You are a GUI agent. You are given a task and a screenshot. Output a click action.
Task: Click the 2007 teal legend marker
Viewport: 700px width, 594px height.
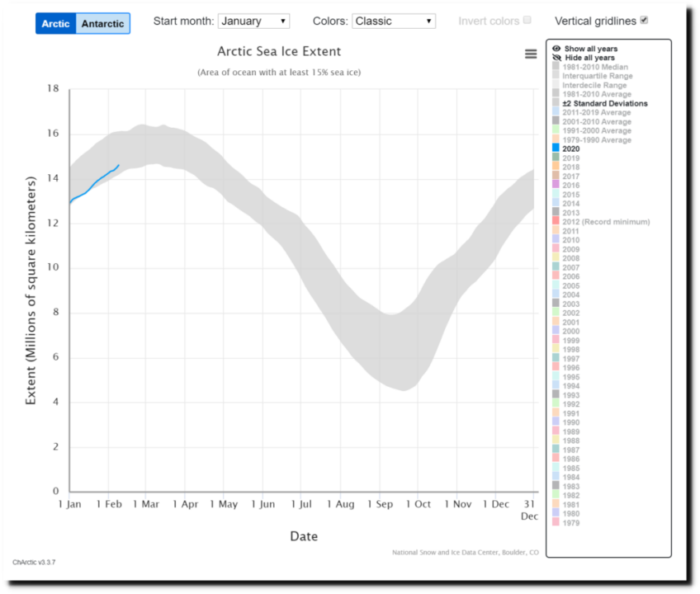[x=556, y=267]
